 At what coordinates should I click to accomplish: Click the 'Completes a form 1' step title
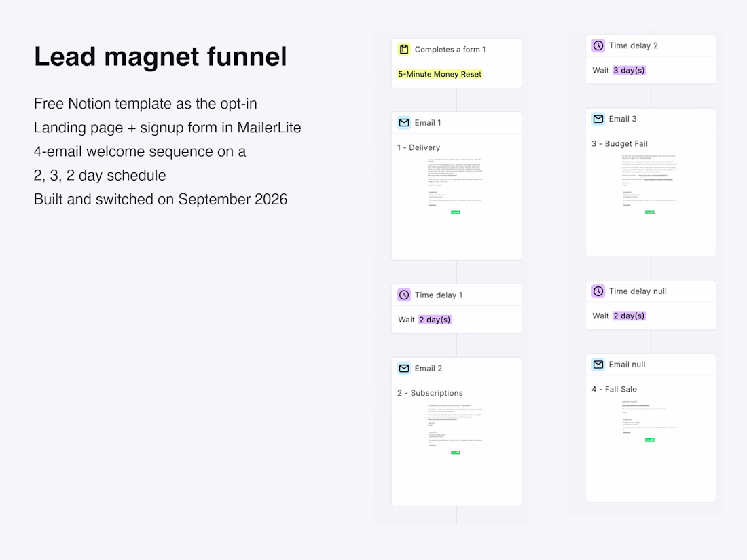pyautogui.click(x=450, y=49)
